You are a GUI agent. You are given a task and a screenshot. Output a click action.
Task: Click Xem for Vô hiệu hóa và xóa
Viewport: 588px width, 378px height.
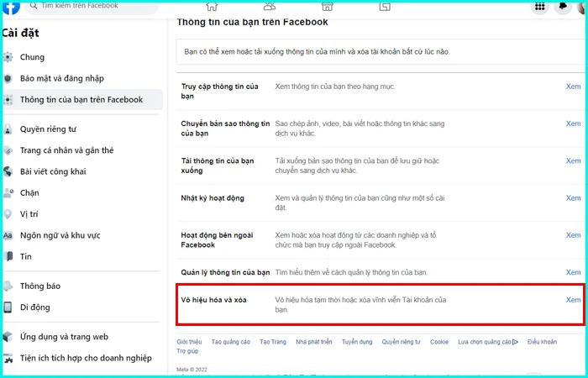coord(573,300)
